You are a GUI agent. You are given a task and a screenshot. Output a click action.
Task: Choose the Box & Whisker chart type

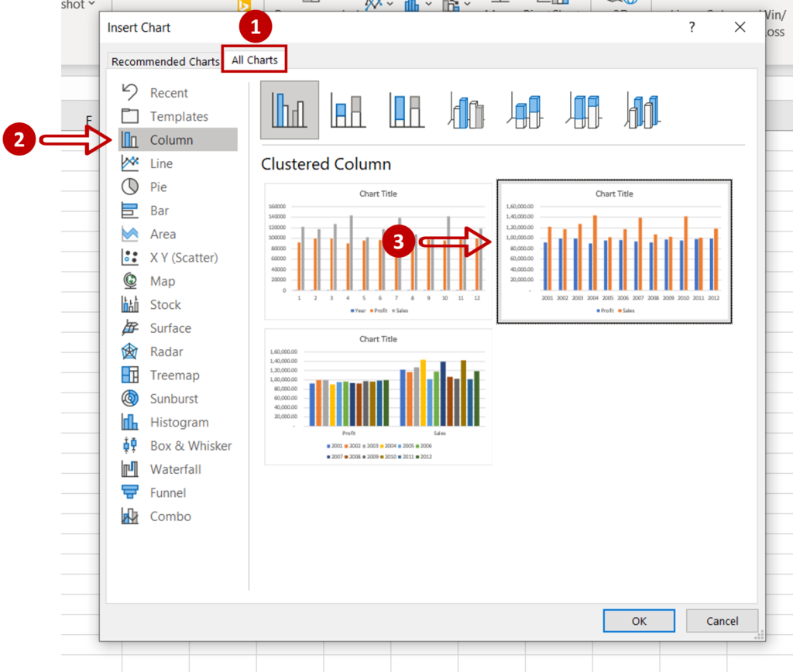click(x=191, y=446)
